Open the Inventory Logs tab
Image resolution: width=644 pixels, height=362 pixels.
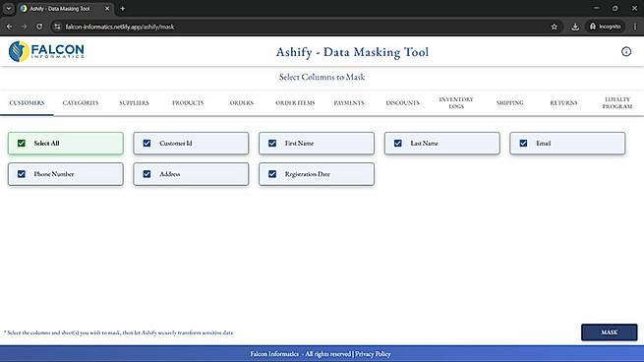[456, 102]
